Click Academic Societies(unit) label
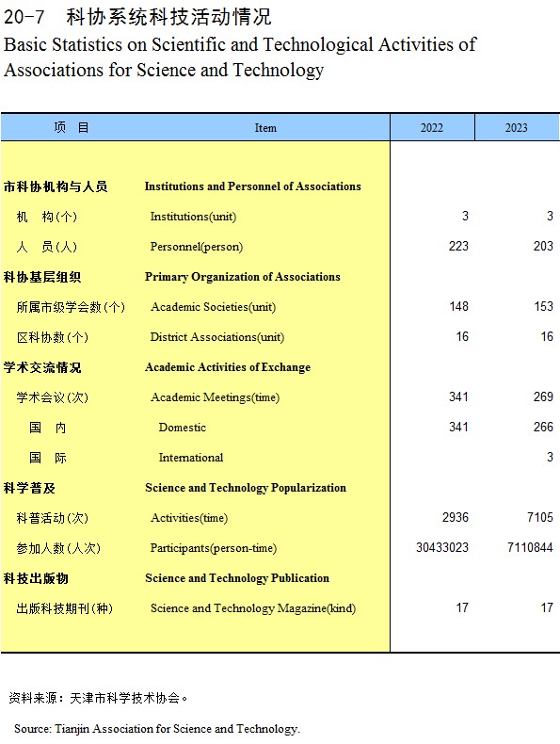The image size is (560, 744). point(213,307)
